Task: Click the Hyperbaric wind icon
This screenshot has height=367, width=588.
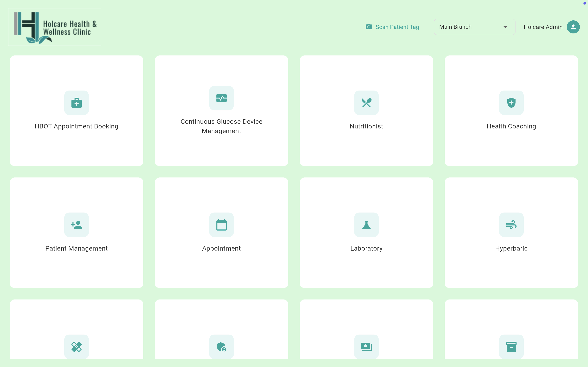Action: (x=511, y=225)
